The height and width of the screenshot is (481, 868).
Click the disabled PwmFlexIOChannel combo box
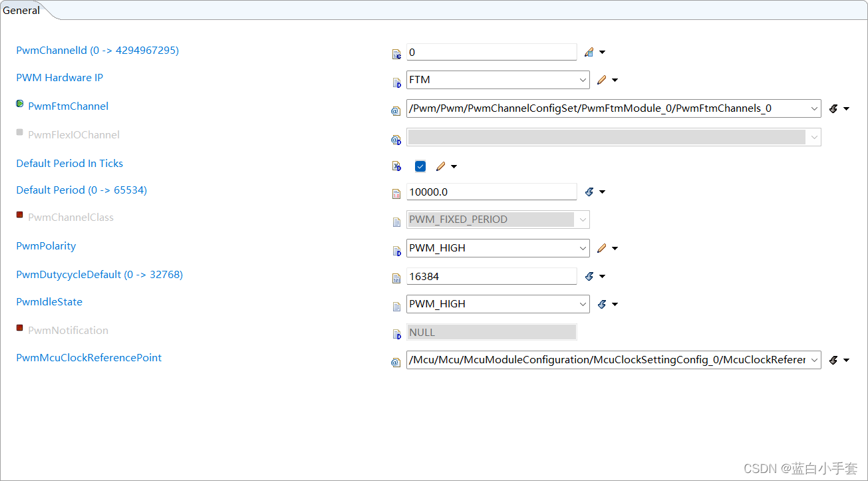pos(613,137)
